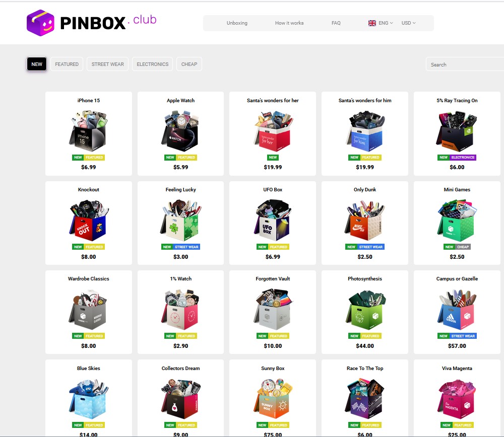504x437 pixels.
Task: Click the ELECTRONICS tag on Ray Tracing box
Action: coord(463,158)
